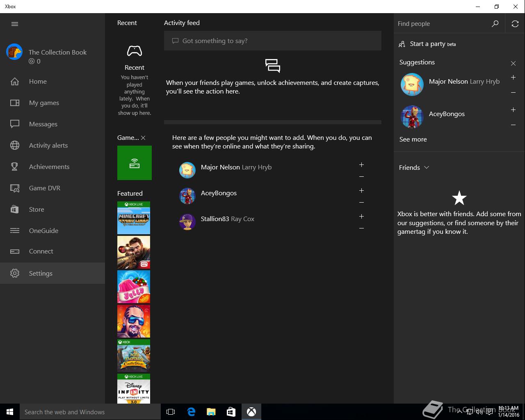This screenshot has height=420, width=525.
Task: Click the Recent controller icon
Action: pos(135,51)
